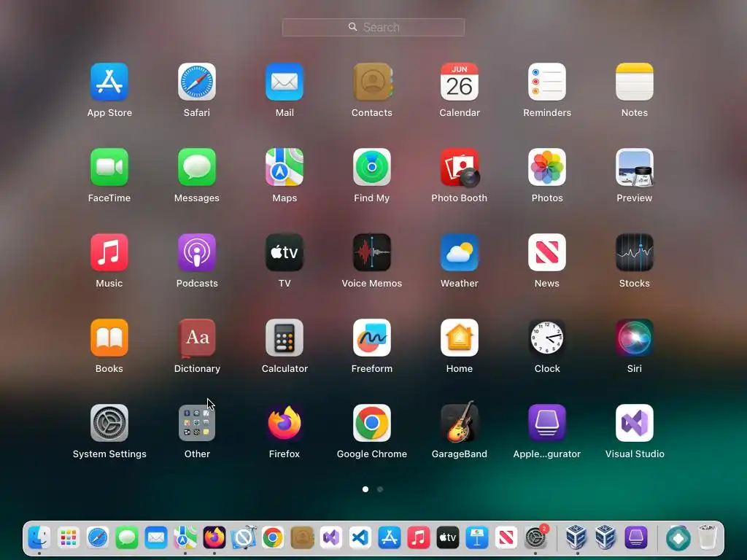The height and width of the screenshot is (560, 747).
Task: Open Mail from the Launchpad grid
Action: tap(285, 82)
